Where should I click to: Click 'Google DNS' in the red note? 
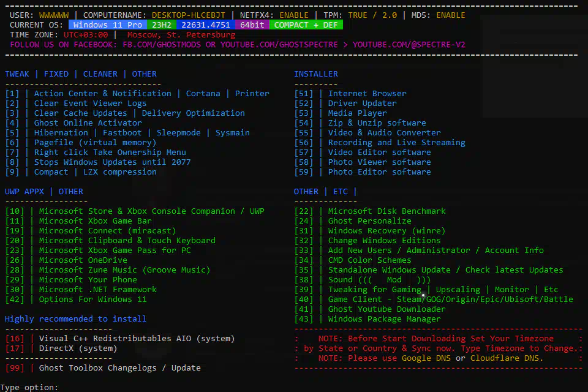point(426,358)
